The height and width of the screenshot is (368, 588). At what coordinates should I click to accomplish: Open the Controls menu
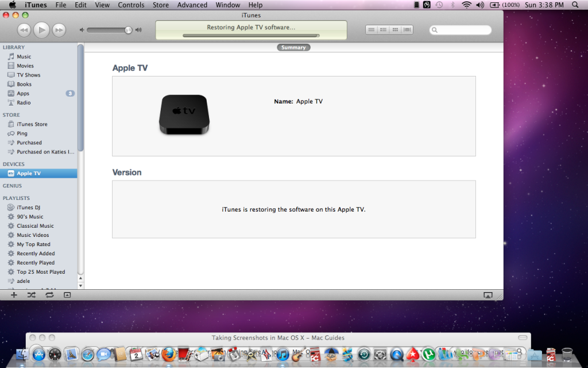point(131,5)
